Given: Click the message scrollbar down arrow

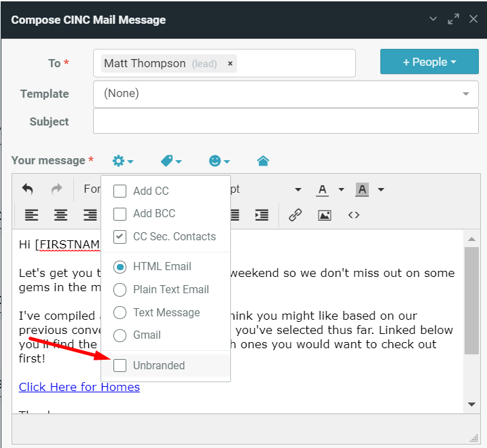Looking at the screenshot, I should coord(471,405).
